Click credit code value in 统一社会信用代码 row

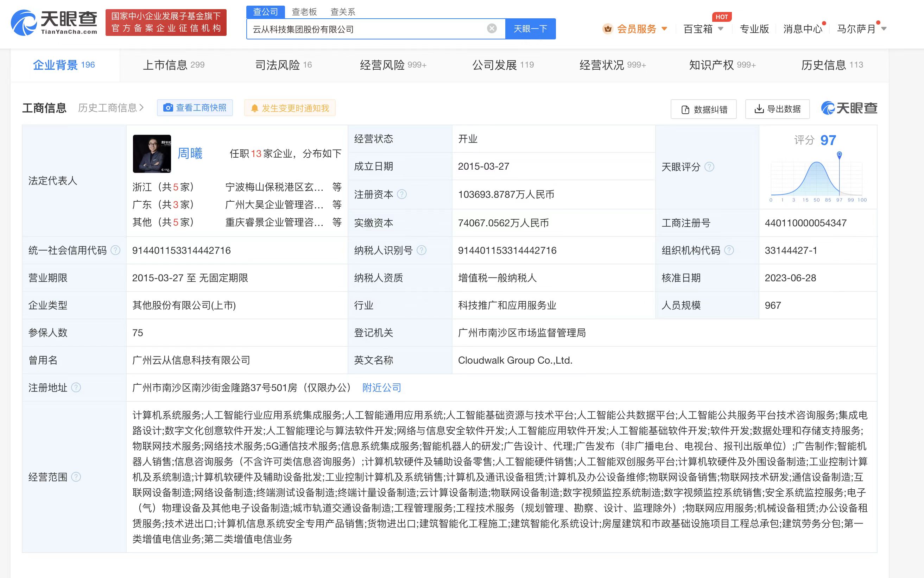tap(182, 250)
